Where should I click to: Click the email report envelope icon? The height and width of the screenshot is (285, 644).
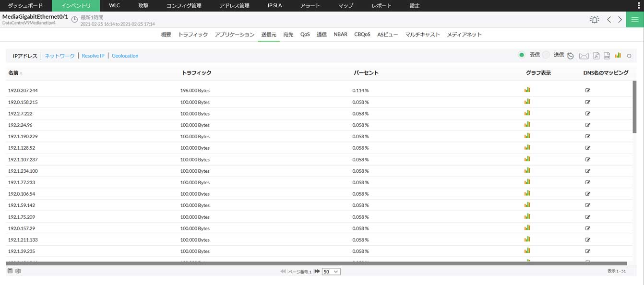coord(584,56)
